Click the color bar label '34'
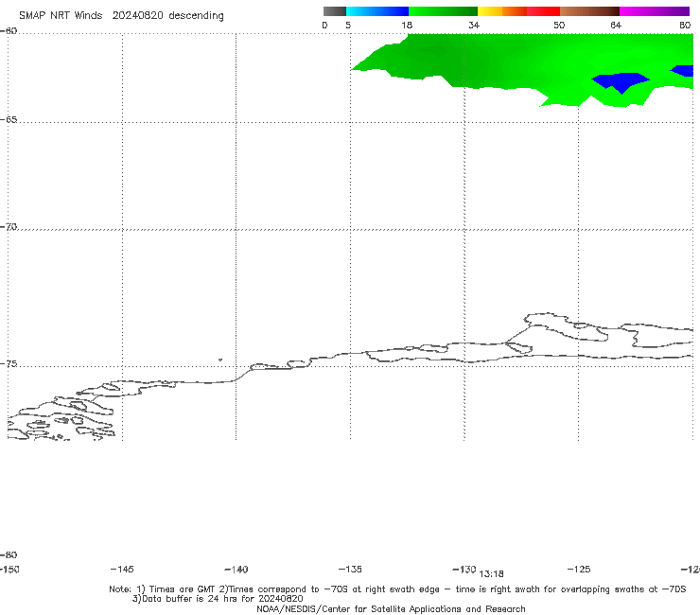The image size is (700, 615). [474, 25]
